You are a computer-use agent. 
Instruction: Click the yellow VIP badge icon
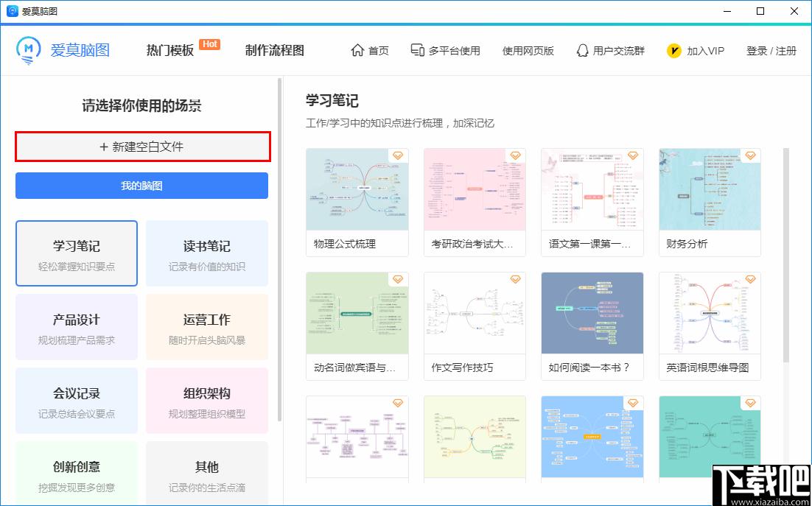point(673,51)
